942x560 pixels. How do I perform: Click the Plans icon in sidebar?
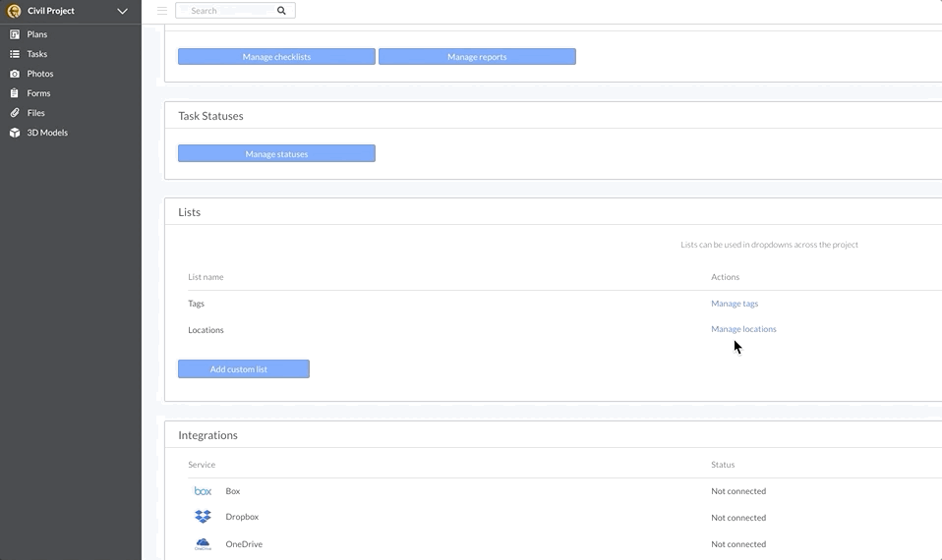(x=15, y=34)
